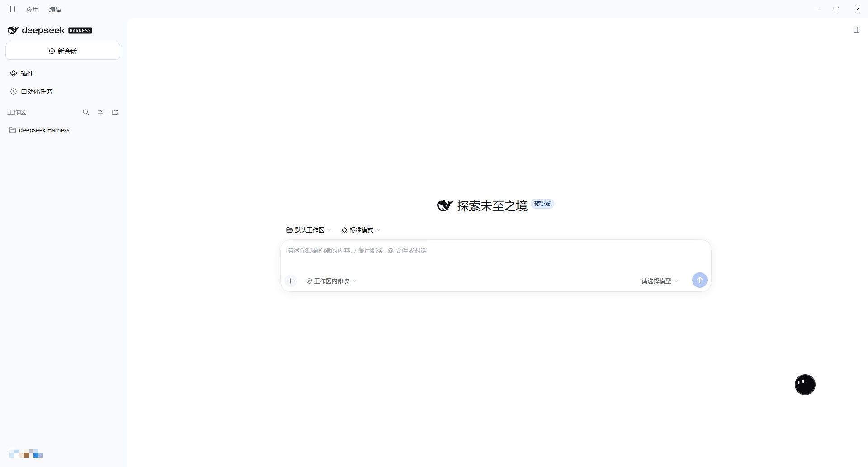Send the message with arrow button
The width and height of the screenshot is (868, 467).
pyautogui.click(x=699, y=280)
